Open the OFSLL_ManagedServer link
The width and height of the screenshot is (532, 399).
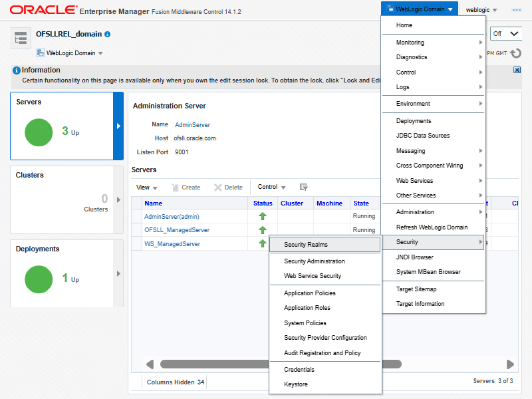(177, 230)
